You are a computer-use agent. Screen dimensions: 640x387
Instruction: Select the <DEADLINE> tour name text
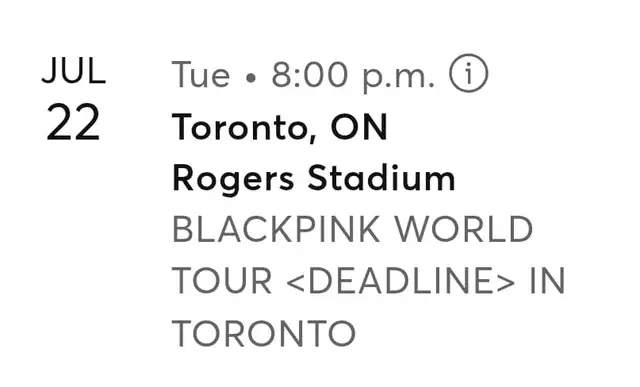point(400,280)
